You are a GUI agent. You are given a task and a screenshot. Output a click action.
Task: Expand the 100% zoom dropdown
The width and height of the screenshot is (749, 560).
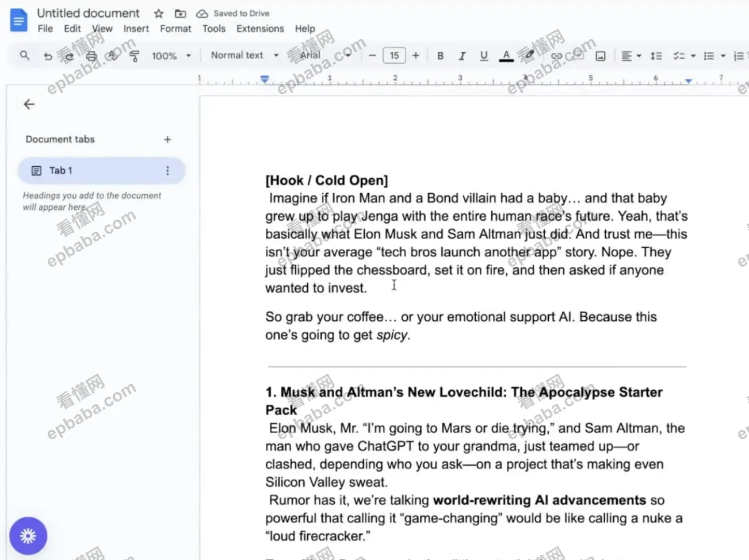tap(171, 56)
